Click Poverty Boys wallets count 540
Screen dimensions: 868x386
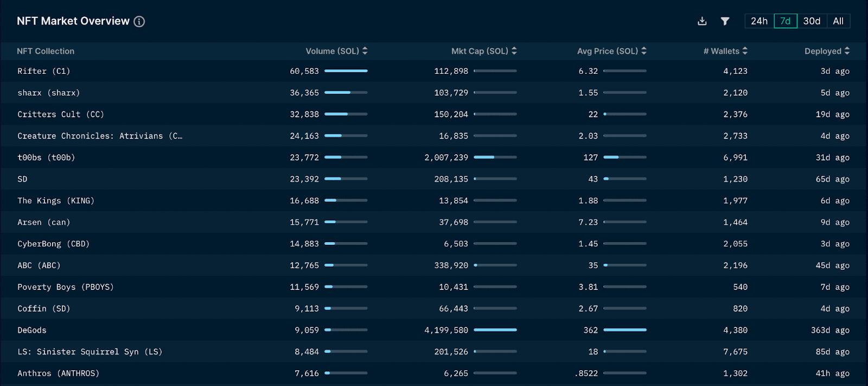pos(741,287)
